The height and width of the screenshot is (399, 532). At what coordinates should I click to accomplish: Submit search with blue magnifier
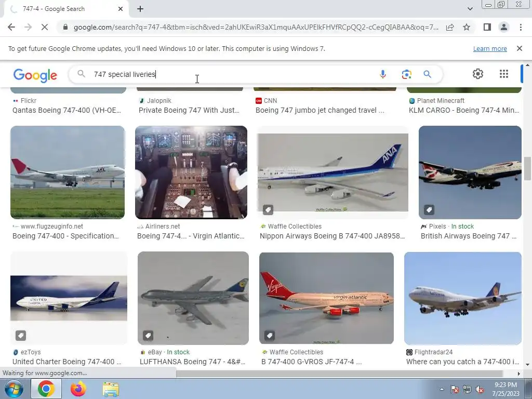point(427,74)
